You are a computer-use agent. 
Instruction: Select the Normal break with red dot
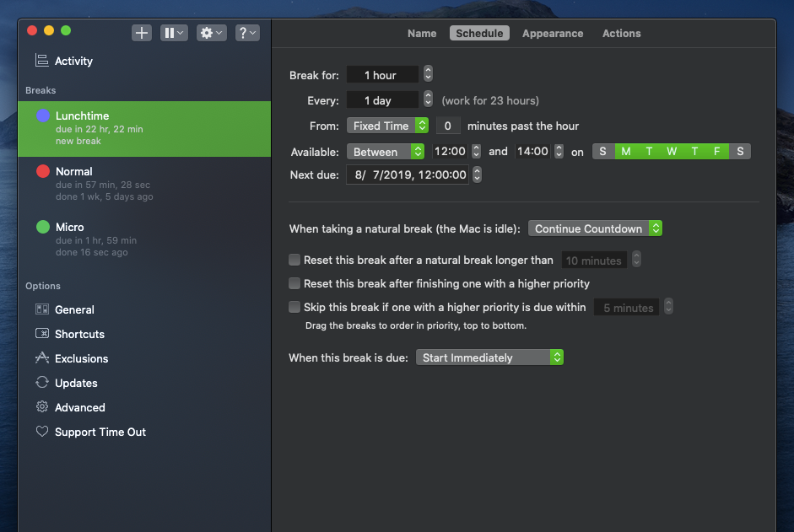tap(74, 172)
